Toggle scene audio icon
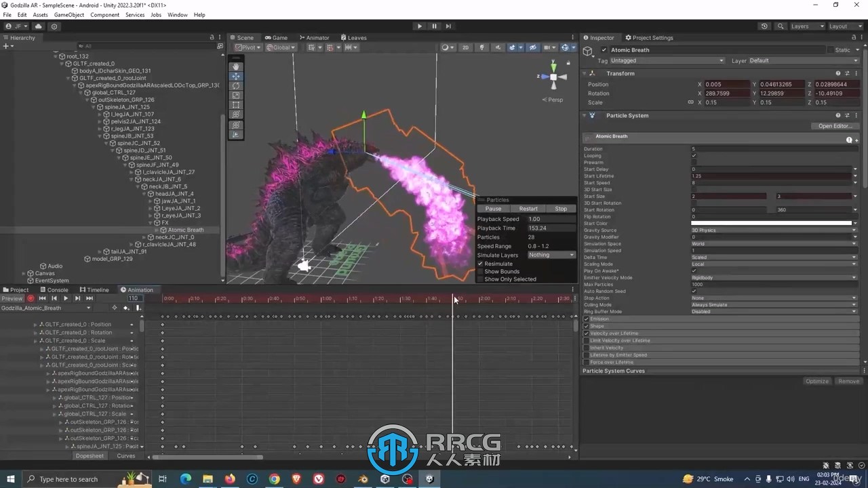Viewport: 868px width, 488px height. click(498, 47)
